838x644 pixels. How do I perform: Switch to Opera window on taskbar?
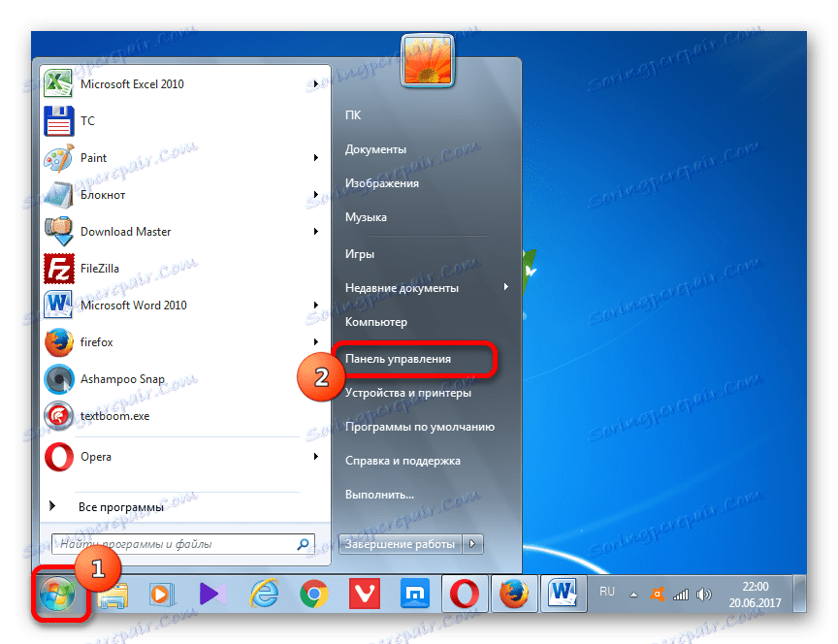point(465,594)
